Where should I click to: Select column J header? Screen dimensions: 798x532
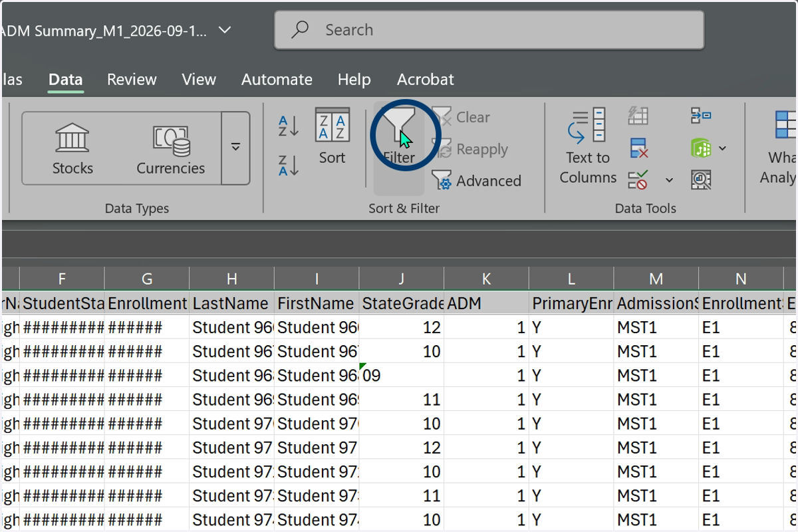(x=402, y=279)
